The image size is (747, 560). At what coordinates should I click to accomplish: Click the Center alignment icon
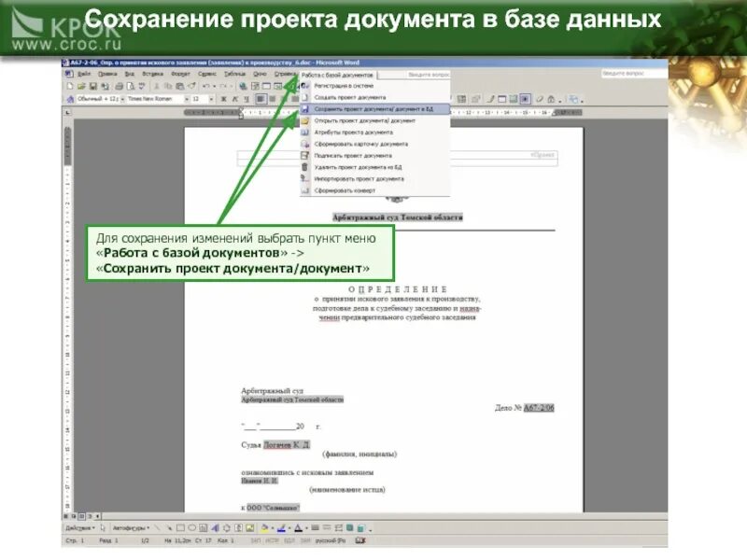pos(273,99)
